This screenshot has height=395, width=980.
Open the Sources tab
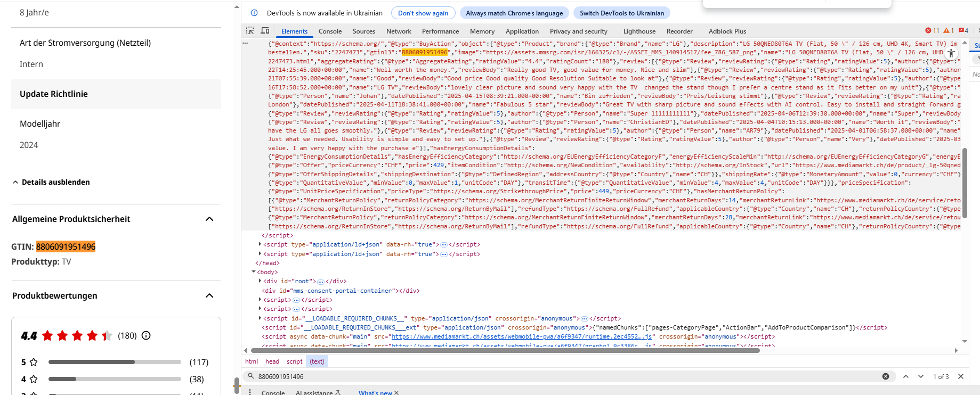(x=364, y=31)
